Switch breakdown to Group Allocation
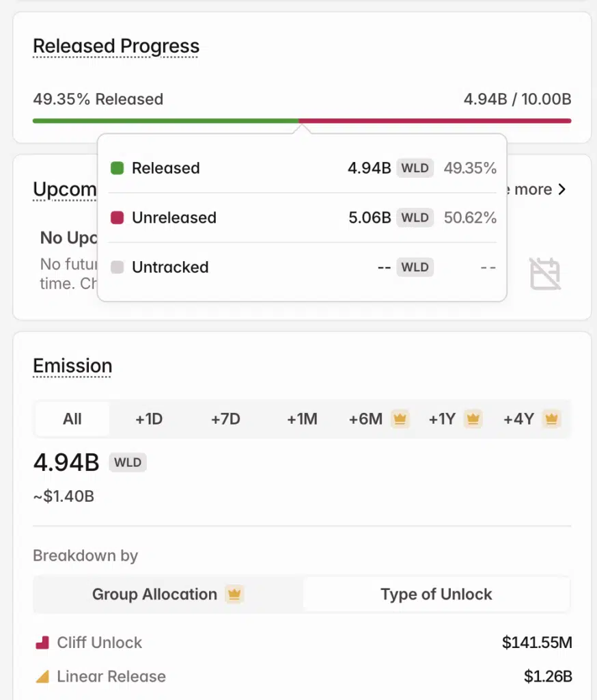The height and width of the screenshot is (700, 597). (x=154, y=594)
